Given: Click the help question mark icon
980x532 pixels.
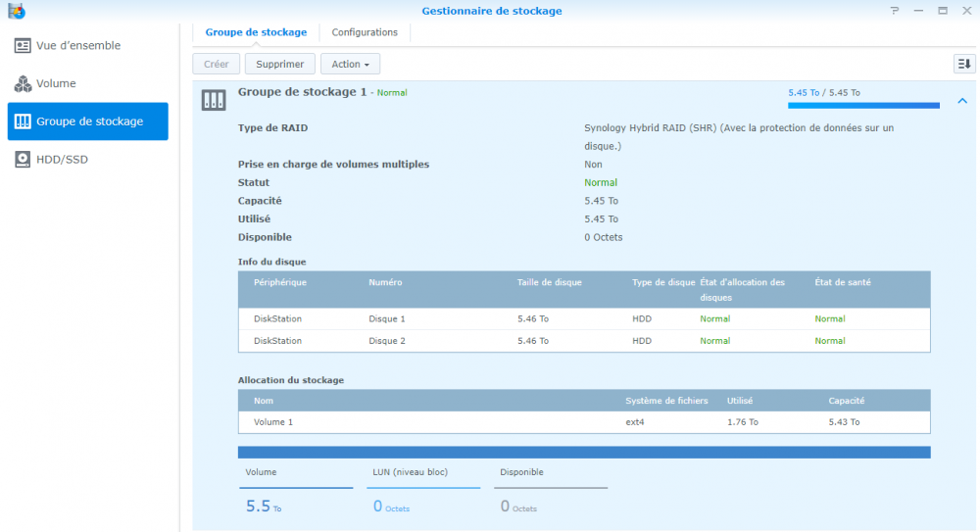Looking at the screenshot, I should tap(894, 11).
